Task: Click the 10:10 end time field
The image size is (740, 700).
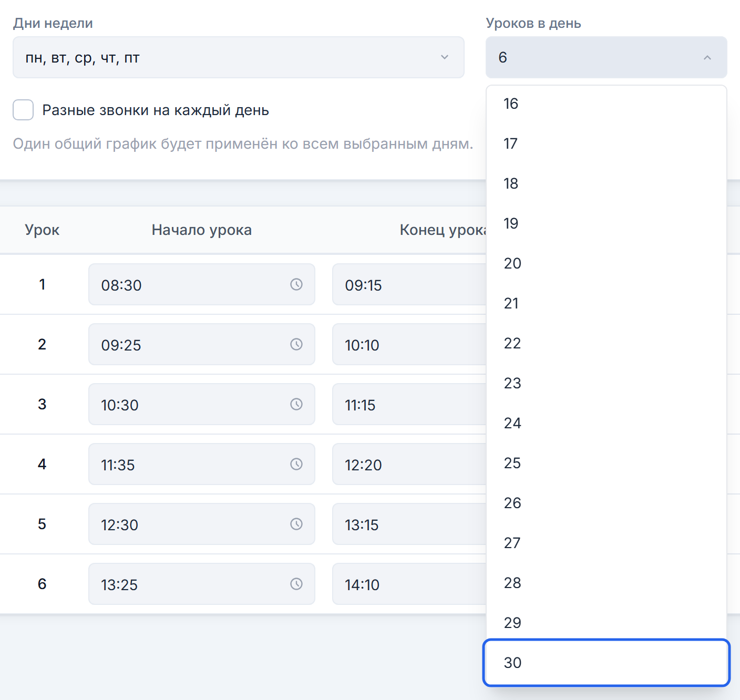Action: point(409,344)
